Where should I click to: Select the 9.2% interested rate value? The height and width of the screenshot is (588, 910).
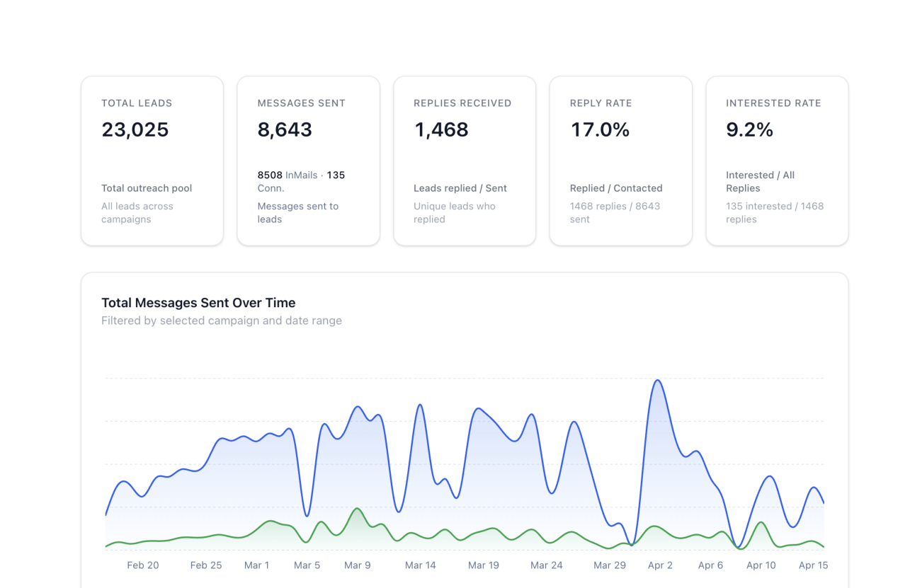749,129
